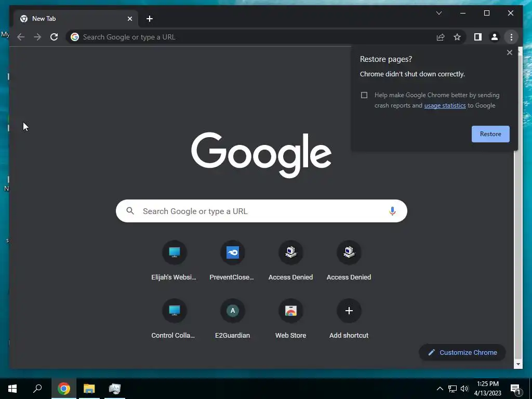Minimize the Chrome window
The height and width of the screenshot is (399, 532).
463,13
